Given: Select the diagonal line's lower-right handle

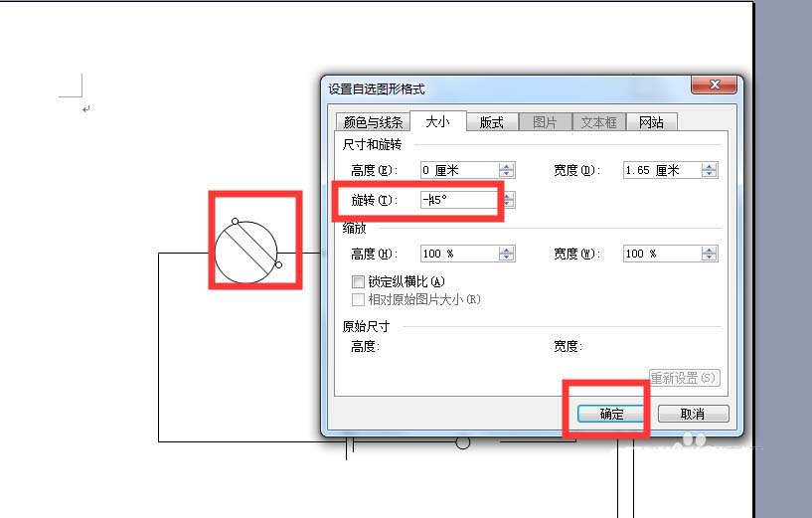Looking at the screenshot, I should [278, 264].
